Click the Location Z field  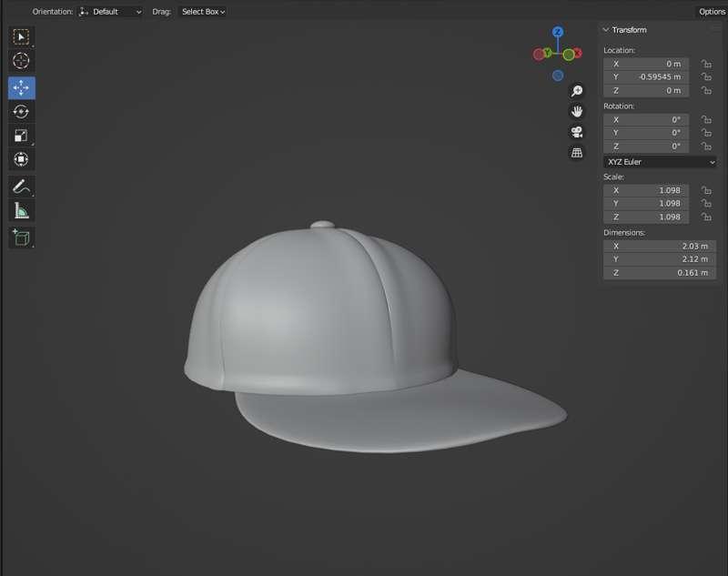click(x=646, y=90)
